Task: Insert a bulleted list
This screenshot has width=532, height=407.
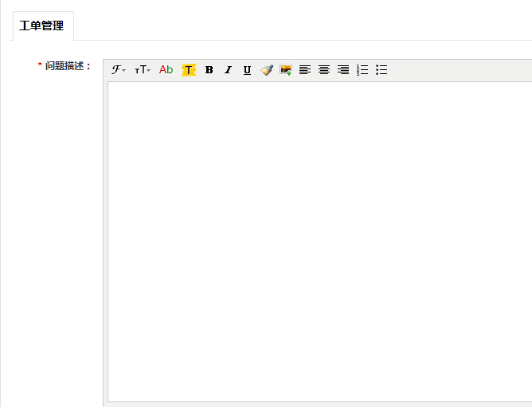Action: click(x=381, y=70)
